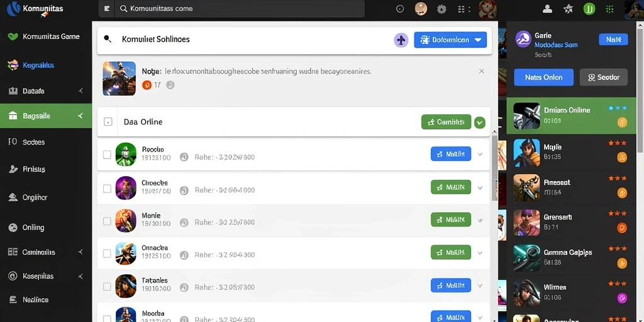Tick the checkbox next to Reoclue

click(107, 155)
